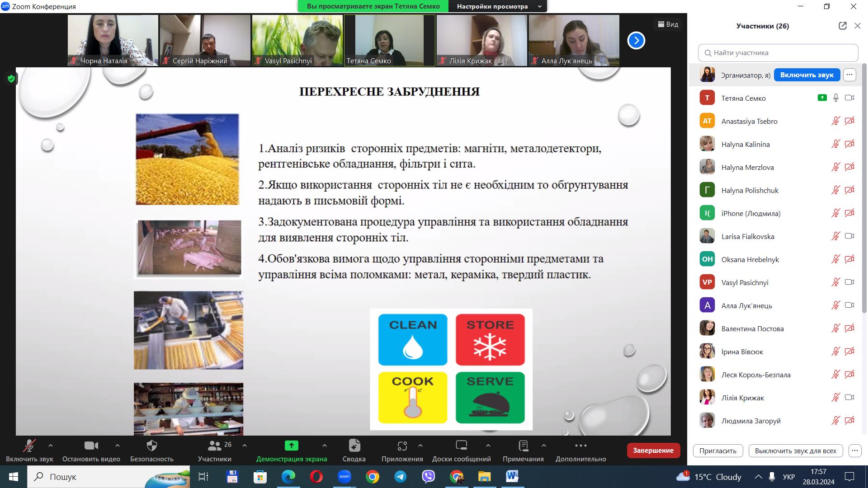Toggle Demonstration экрана share screen button
The image size is (868, 488).
(292, 446)
